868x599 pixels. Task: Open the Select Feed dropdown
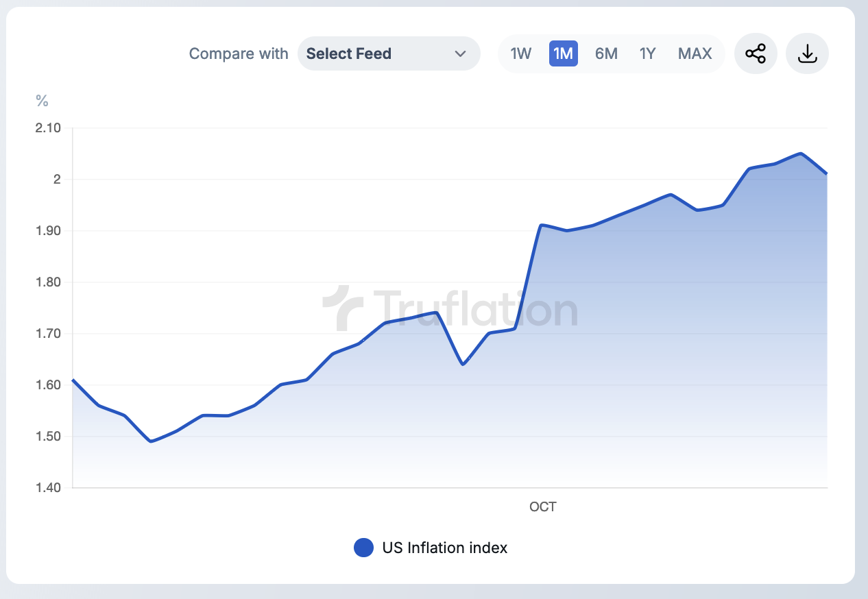coord(388,53)
